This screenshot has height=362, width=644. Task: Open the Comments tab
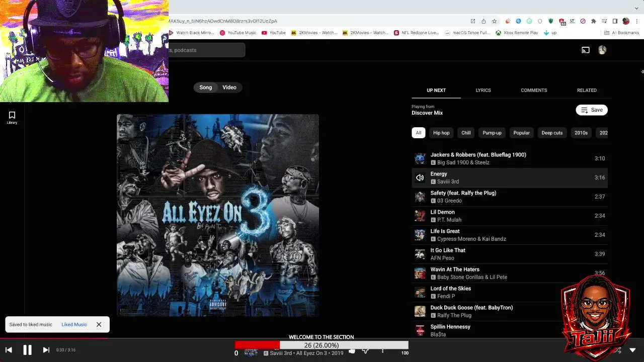[534, 90]
